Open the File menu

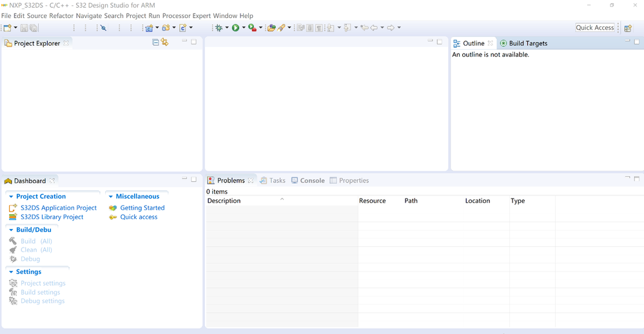pos(6,15)
